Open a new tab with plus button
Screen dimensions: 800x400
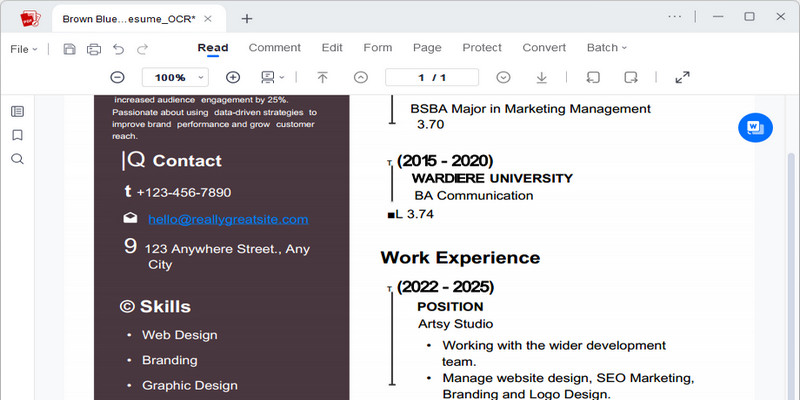[x=247, y=19]
